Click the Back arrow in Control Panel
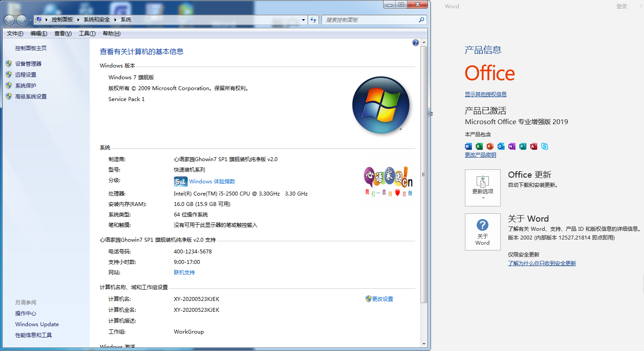The image size is (644, 351). [9, 20]
